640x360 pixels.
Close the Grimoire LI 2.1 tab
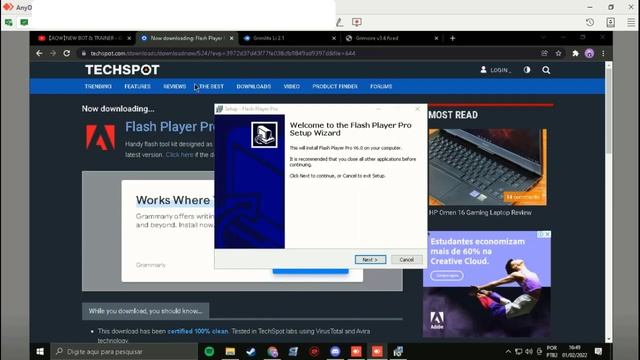point(334,38)
